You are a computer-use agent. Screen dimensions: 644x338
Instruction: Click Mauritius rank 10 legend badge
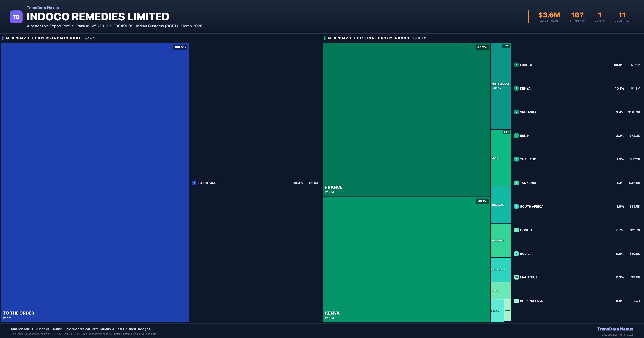516,277
